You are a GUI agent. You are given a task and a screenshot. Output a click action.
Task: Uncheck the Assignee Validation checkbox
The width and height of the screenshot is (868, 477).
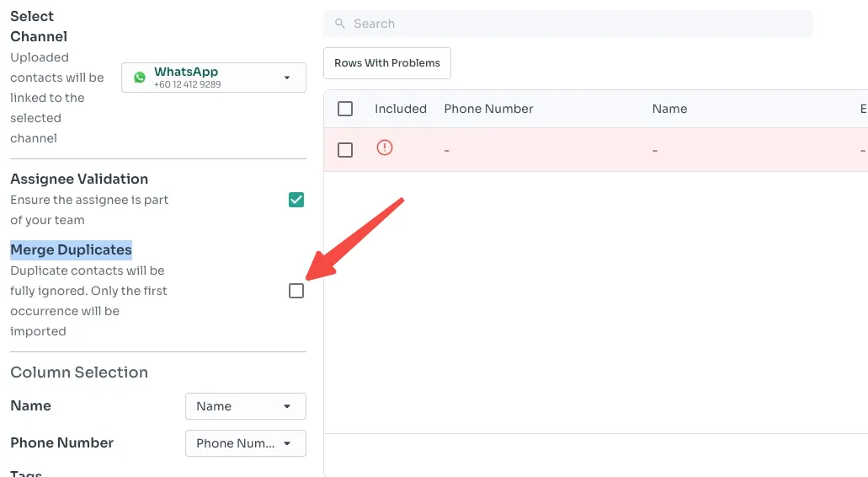point(296,200)
